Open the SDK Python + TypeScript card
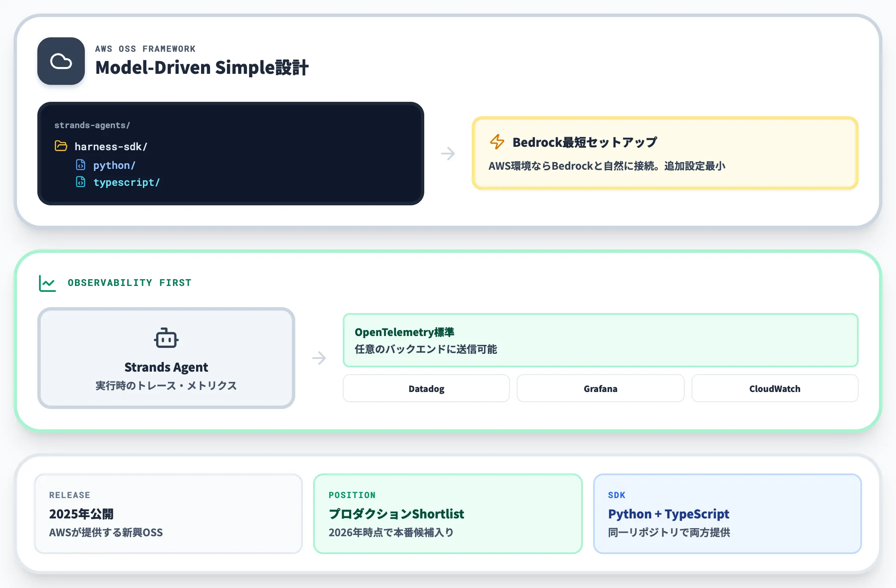This screenshot has width=896, height=588. (x=728, y=514)
